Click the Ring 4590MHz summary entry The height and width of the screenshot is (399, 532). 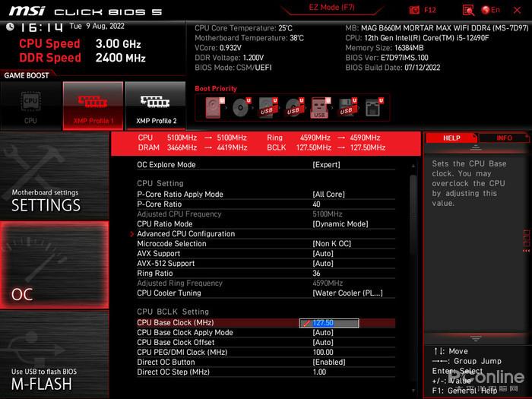coord(323,138)
